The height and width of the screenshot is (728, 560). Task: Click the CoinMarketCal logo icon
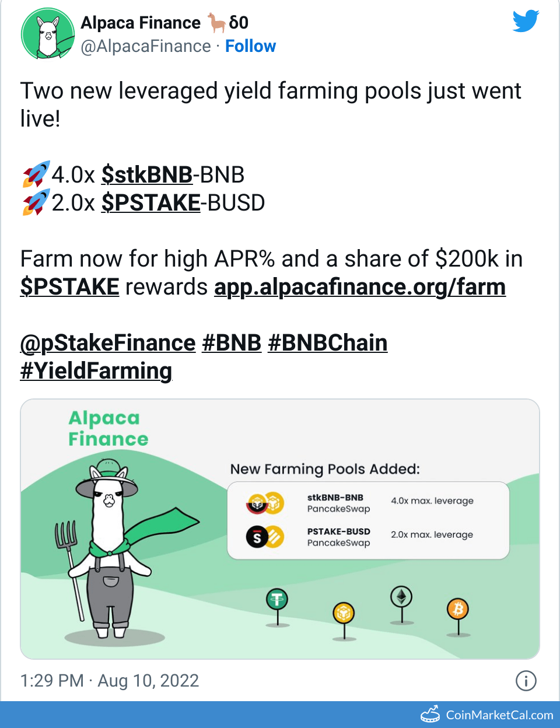pos(430,715)
